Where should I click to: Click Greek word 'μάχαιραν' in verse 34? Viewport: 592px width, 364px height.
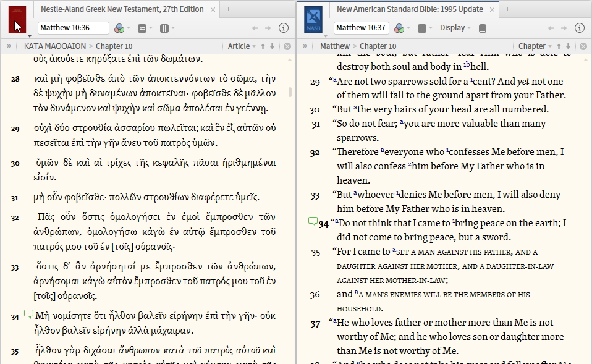click(172, 331)
